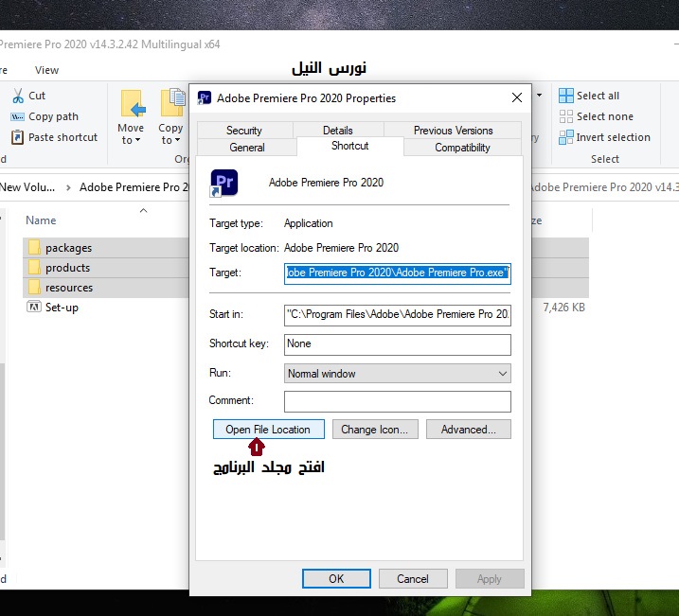Click the Premiere Pro shortcut icon in dialog
679x616 pixels.
click(x=224, y=182)
